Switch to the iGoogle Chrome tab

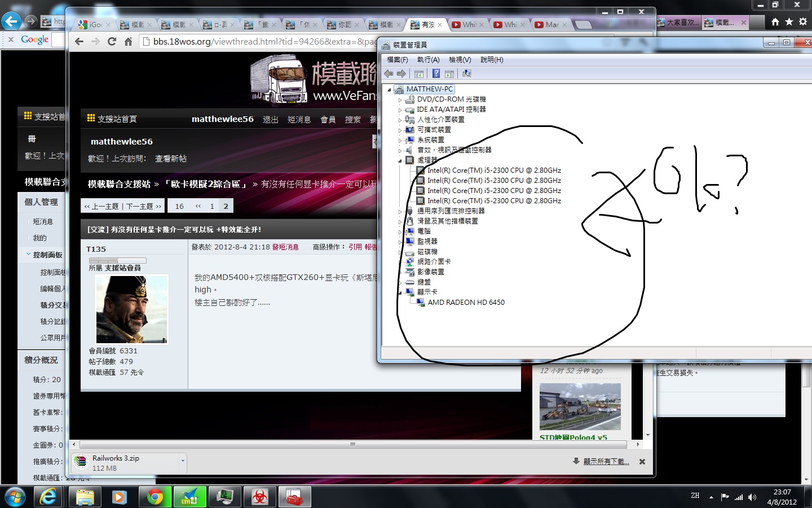(93, 25)
